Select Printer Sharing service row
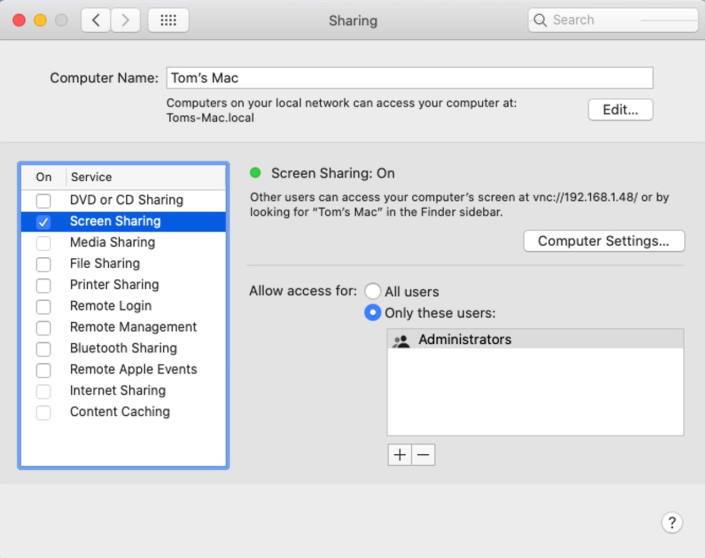The image size is (705, 558). (124, 285)
